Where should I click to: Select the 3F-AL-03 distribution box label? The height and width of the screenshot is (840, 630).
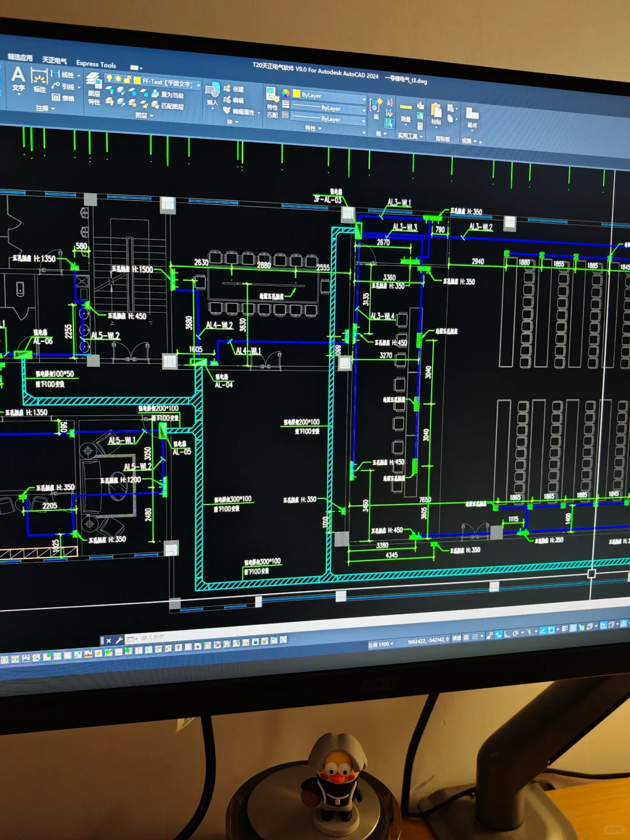327,199
